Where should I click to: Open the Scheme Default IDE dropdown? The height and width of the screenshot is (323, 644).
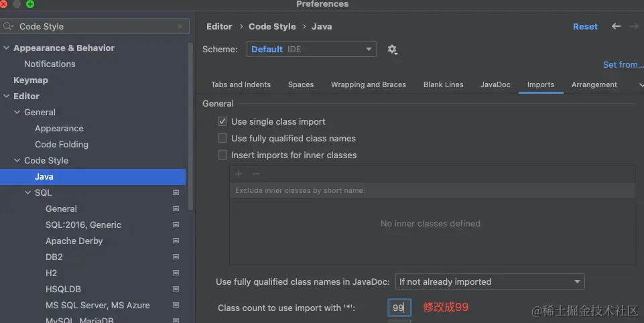(x=312, y=50)
